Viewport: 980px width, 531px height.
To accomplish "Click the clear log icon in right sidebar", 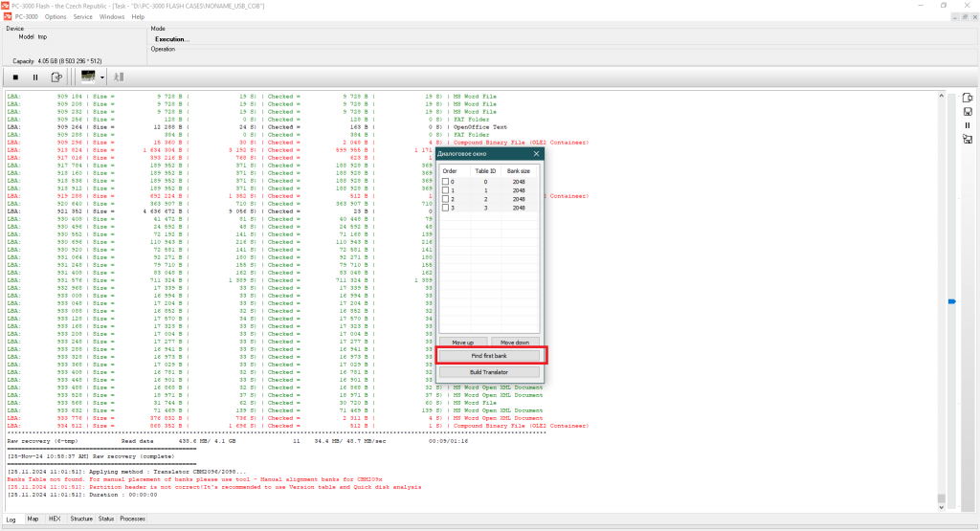I will [968, 98].
